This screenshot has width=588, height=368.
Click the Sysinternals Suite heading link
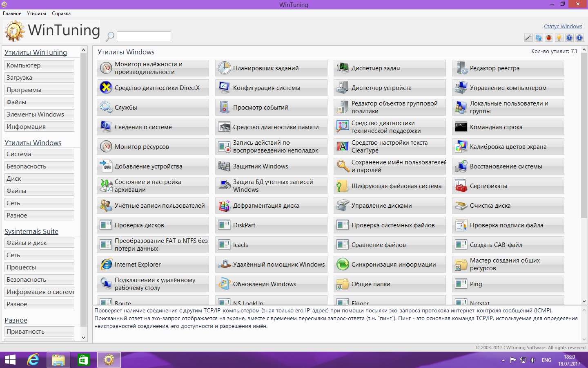coord(31,231)
